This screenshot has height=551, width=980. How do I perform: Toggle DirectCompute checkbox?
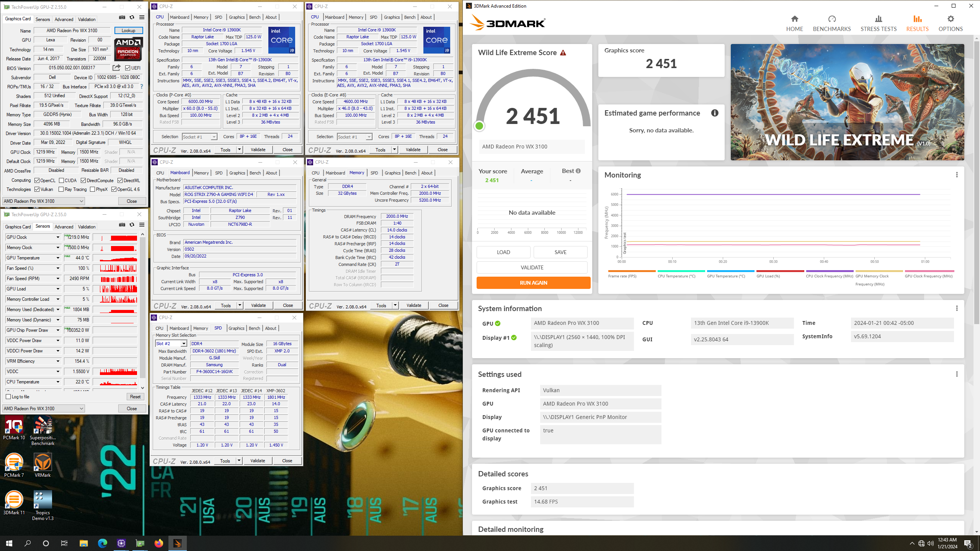pos(83,181)
